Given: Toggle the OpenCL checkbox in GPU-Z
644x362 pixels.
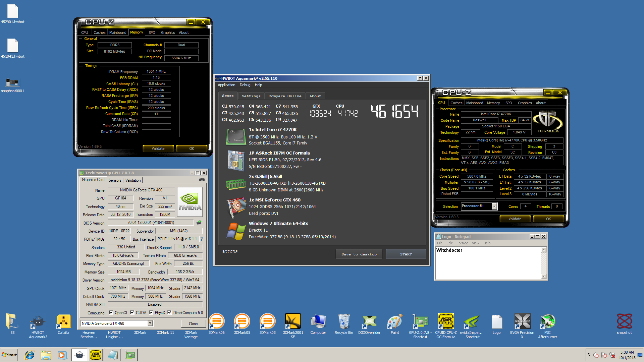Looking at the screenshot, I should [x=111, y=312].
